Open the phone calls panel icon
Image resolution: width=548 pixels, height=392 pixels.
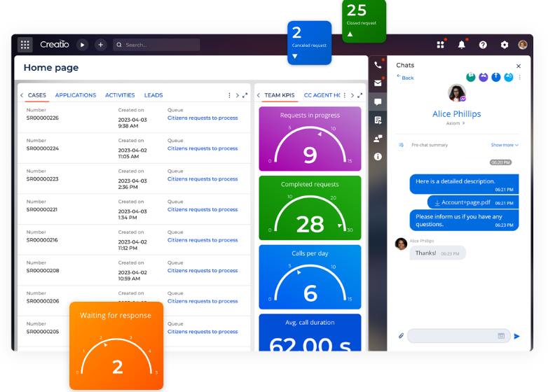378,65
